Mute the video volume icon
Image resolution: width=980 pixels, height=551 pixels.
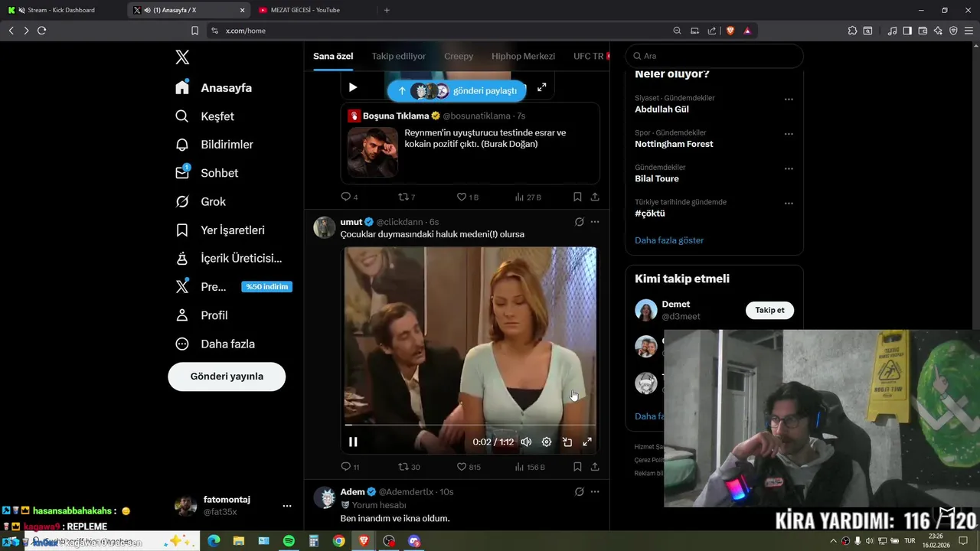tap(526, 442)
